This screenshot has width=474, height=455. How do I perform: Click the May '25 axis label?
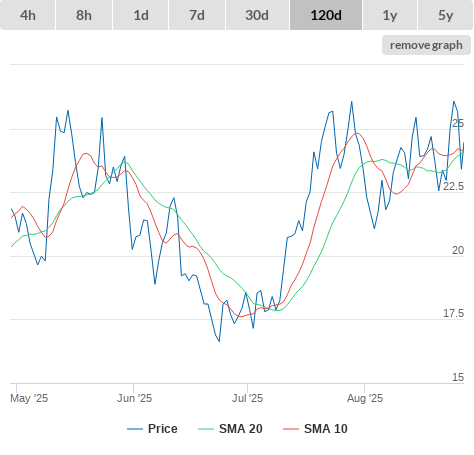(x=29, y=398)
